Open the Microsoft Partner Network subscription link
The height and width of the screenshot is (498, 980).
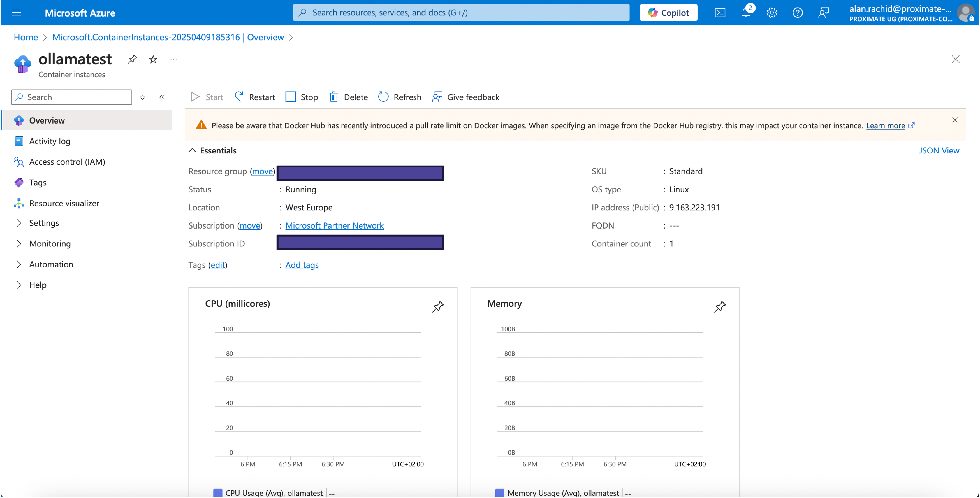coord(334,225)
